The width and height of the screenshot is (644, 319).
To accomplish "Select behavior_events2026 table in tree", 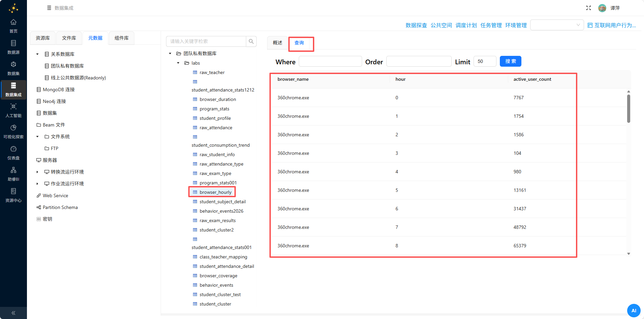I will tap(221, 211).
